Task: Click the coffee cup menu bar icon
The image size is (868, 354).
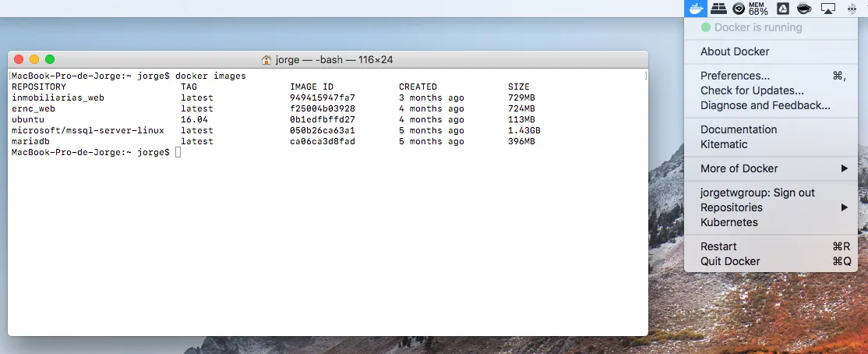Action: coord(804,9)
